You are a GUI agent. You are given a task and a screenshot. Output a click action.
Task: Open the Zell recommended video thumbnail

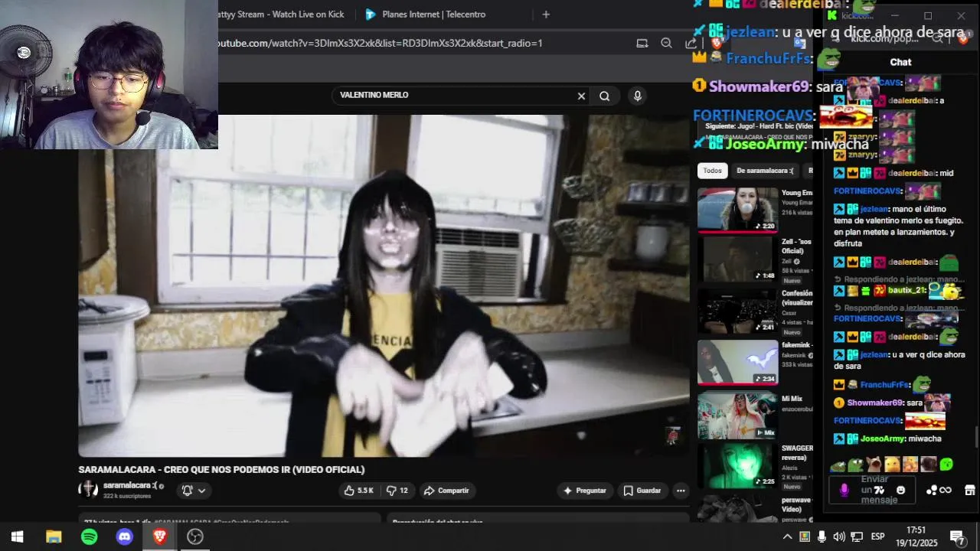click(x=737, y=259)
